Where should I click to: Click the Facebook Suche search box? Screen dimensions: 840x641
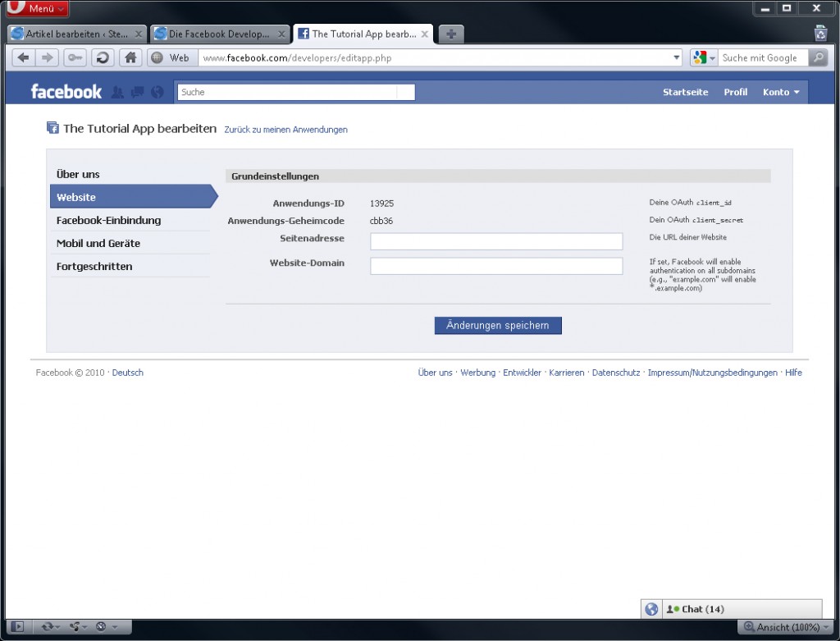pyautogui.click(x=296, y=92)
